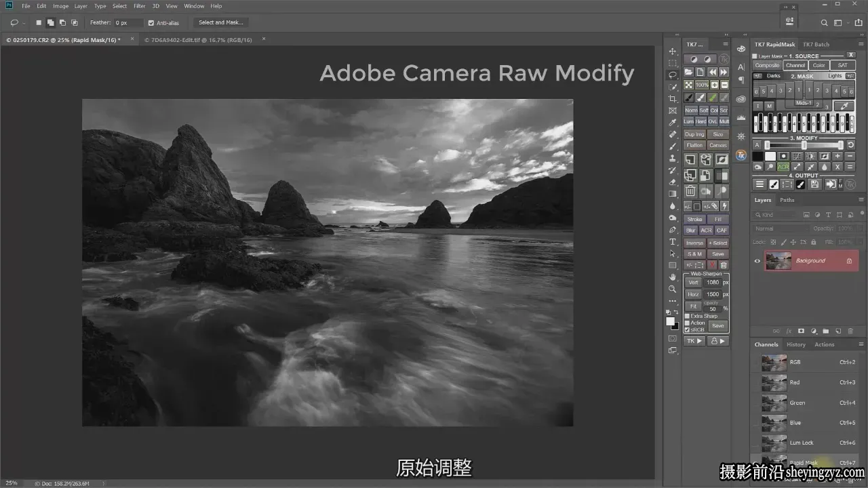Image resolution: width=868 pixels, height=488 pixels.
Task: Open the Channels panel flyout menu
Action: pyautogui.click(x=860, y=344)
